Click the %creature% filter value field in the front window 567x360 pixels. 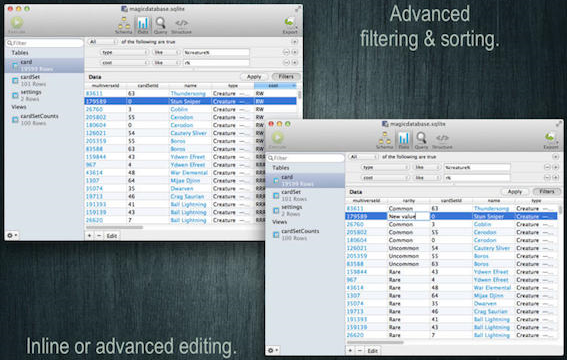[477, 167]
